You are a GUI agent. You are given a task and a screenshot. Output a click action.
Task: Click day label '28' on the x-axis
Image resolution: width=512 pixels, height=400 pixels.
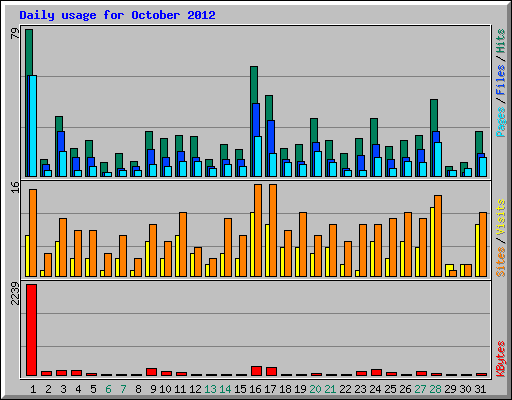click(x=435, y=389)
